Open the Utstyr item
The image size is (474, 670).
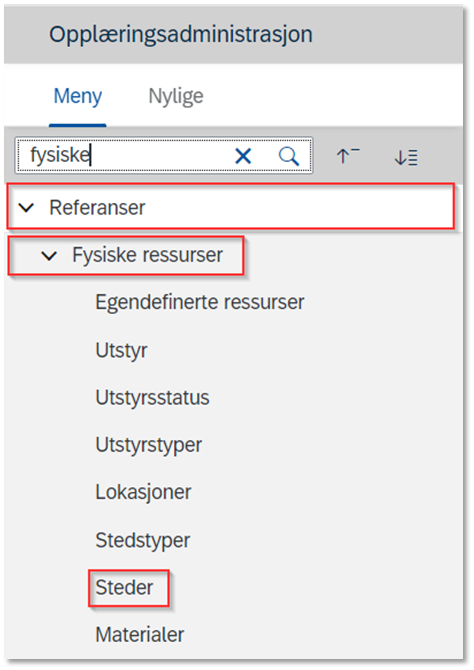pyautogui.click(x=121, y=350)
